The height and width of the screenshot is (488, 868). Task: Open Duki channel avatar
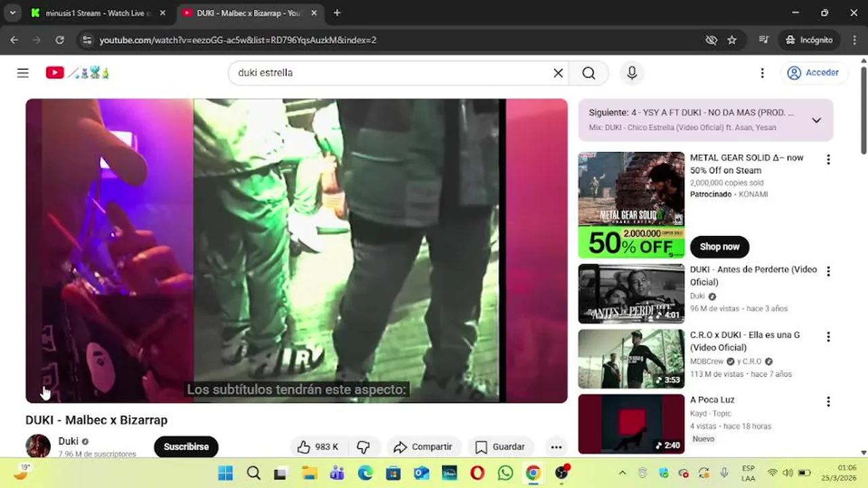[38, 446]
